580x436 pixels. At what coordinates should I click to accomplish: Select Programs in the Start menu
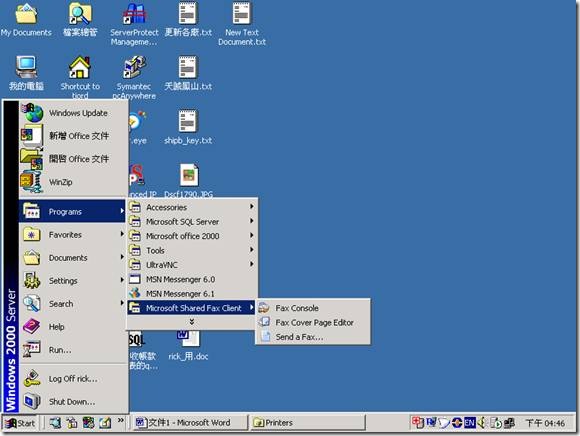tap(72, 211)
